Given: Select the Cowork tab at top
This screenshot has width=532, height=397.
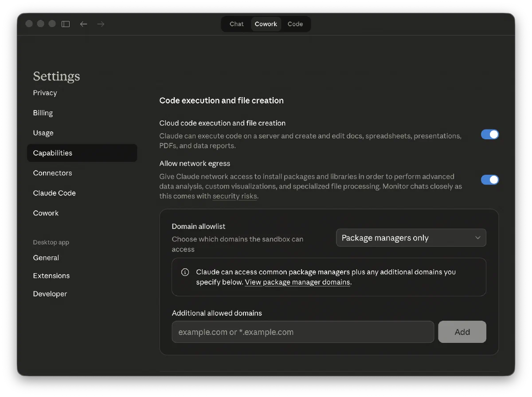Looking at the screenshot, I should (x=266, y=24).
